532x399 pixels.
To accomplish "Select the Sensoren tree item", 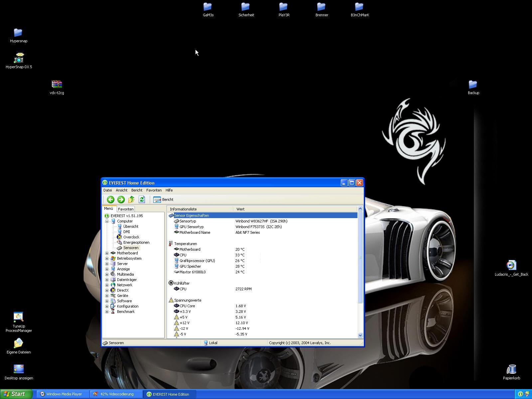I will (x=131, y=248).
